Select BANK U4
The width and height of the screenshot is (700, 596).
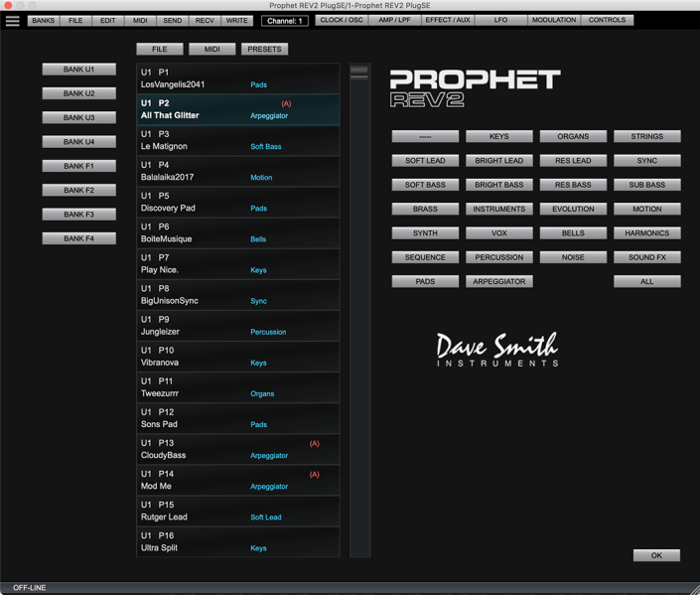tap(79, 142)
